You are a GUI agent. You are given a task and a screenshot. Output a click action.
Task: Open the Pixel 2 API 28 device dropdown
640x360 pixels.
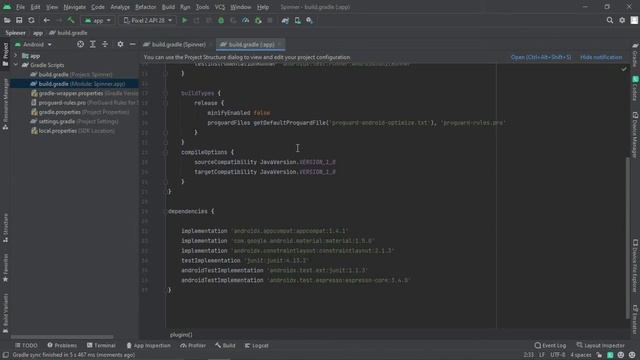pyautogui.click(x=147, y=20)
